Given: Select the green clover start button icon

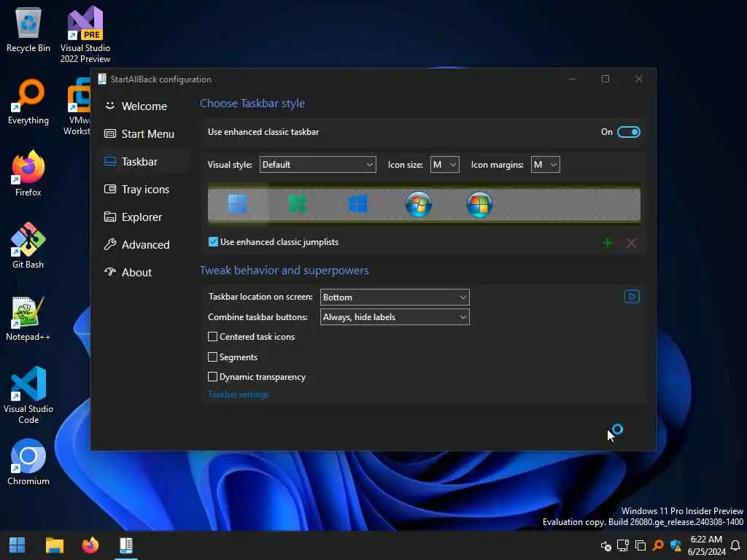Looking at the screenshot, I should pyautogui.click(x=298, y=204).
